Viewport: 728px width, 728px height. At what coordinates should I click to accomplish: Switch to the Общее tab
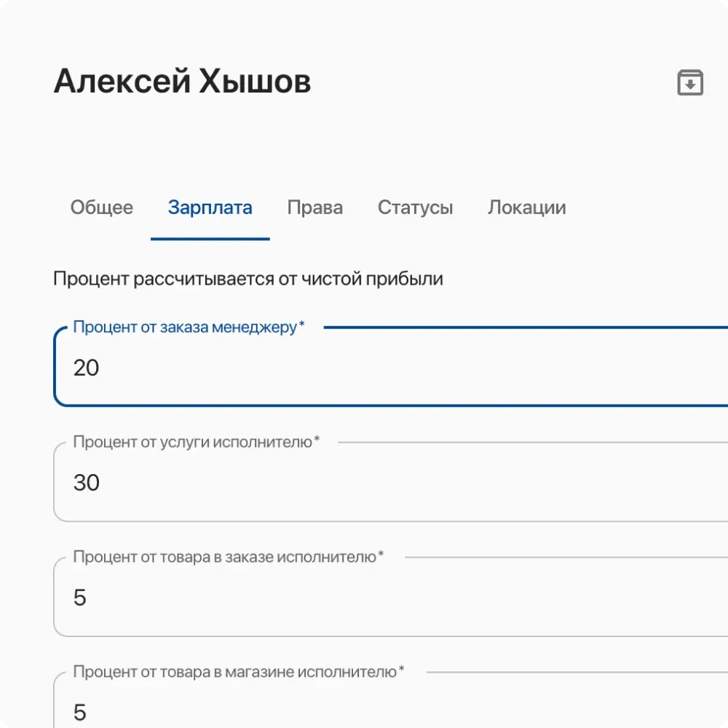click(x=101, y=207)
